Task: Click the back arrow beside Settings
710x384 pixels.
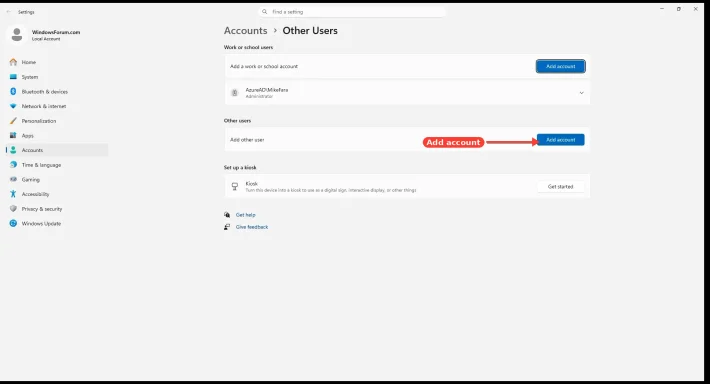Action: pos(9,12)
